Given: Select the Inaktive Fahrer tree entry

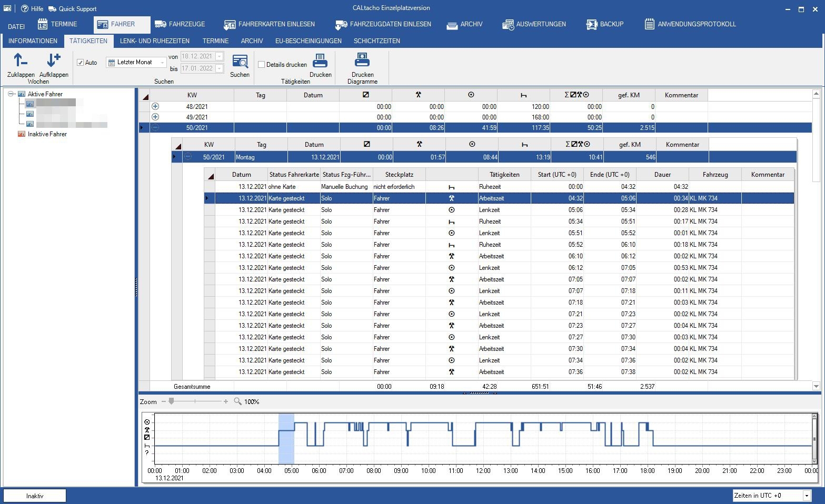Looking at the screenshot, I should tap(47, 134).
